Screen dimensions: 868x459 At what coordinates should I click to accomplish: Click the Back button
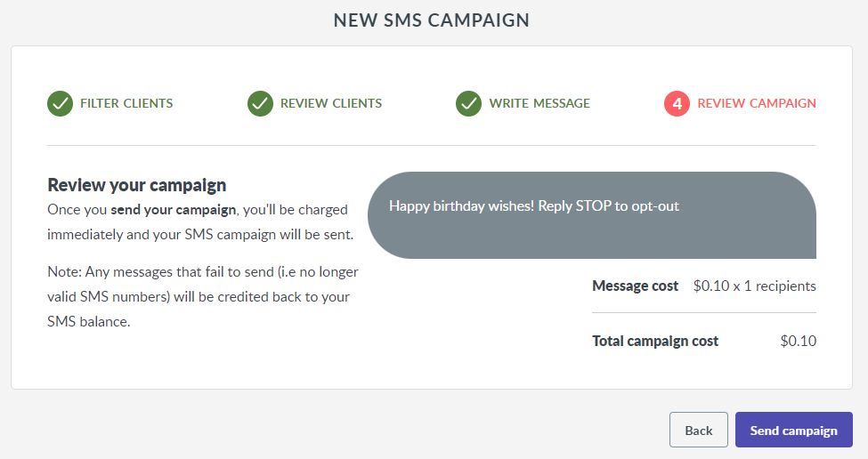point(699,430)
